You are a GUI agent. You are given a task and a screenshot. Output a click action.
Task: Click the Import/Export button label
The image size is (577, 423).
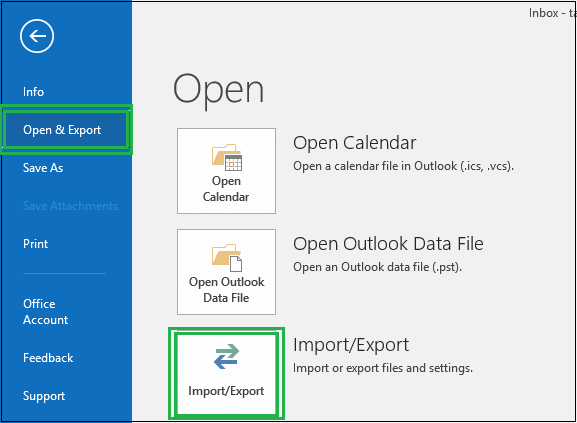226,391
